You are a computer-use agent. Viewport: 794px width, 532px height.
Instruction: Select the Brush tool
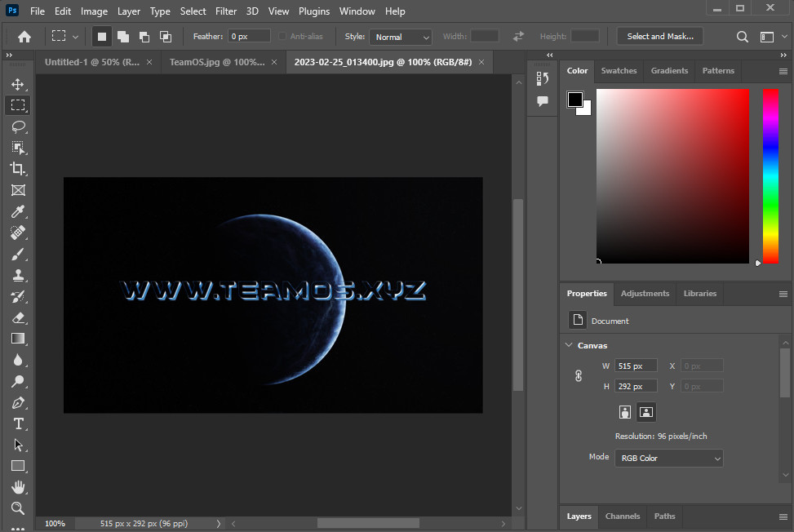point(18,254)
